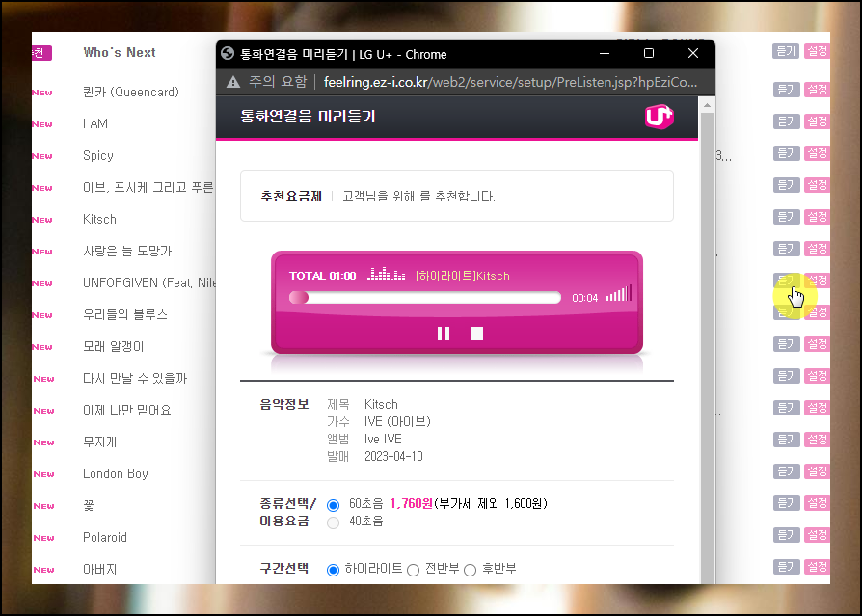Click 듣기 button for 사랑은 늘 도망가 row

click(x=786, y=249)
